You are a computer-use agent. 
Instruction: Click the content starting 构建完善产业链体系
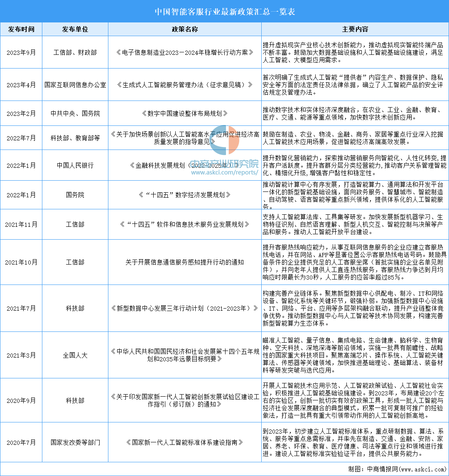coord(353,309)
